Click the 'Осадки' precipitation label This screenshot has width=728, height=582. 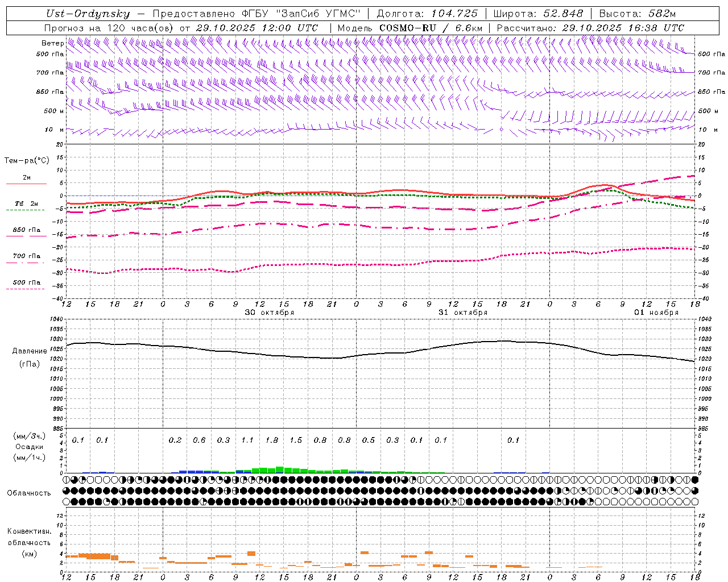[30, 447]
